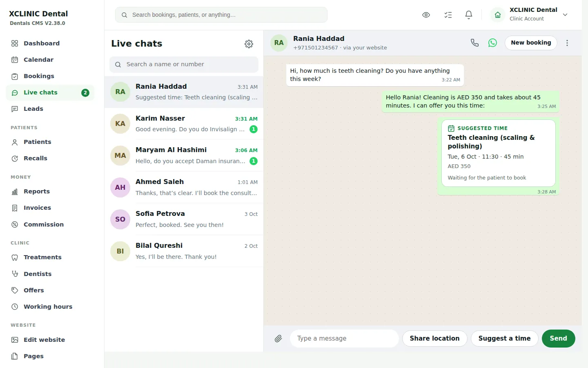
Task: Open the Patients list
Action: (x=50, y=142)
